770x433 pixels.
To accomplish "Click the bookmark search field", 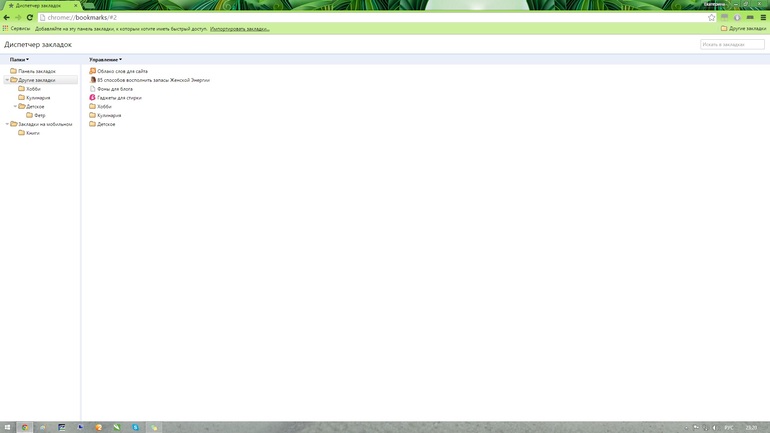I will pos(732,44).
